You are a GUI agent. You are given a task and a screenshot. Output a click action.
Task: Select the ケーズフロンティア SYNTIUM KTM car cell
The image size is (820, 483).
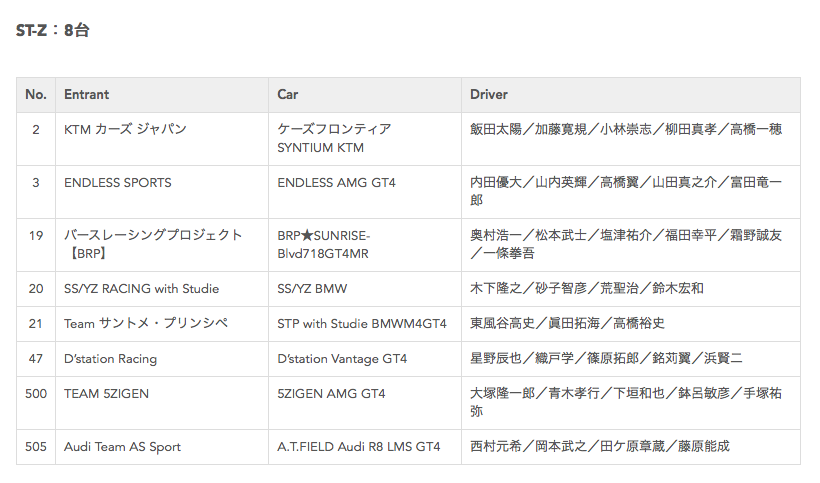[334, 139]
